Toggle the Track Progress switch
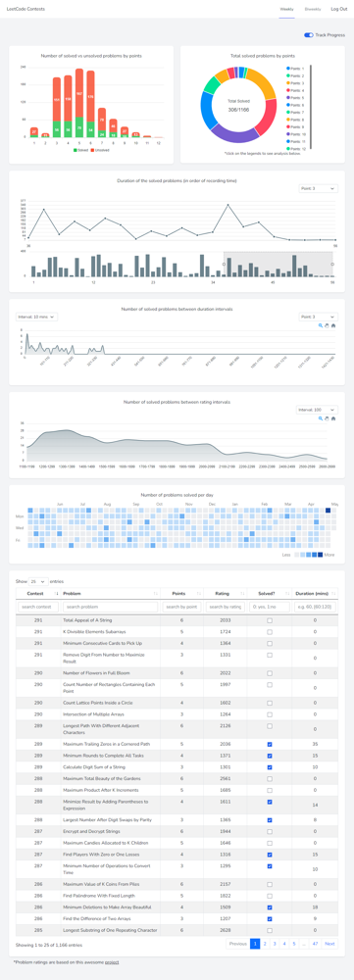Image resolution: width=354 pixels, height=980 pixels. tap(308, 35)
